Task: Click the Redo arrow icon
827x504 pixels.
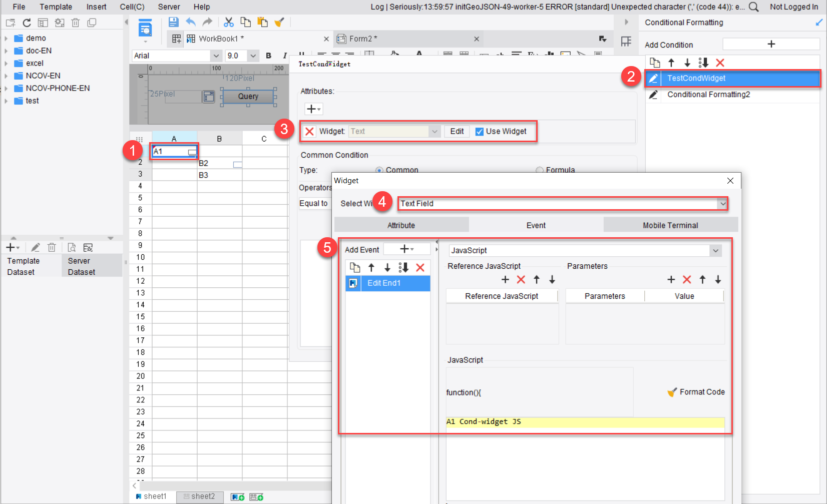Action: click(207, 22)
